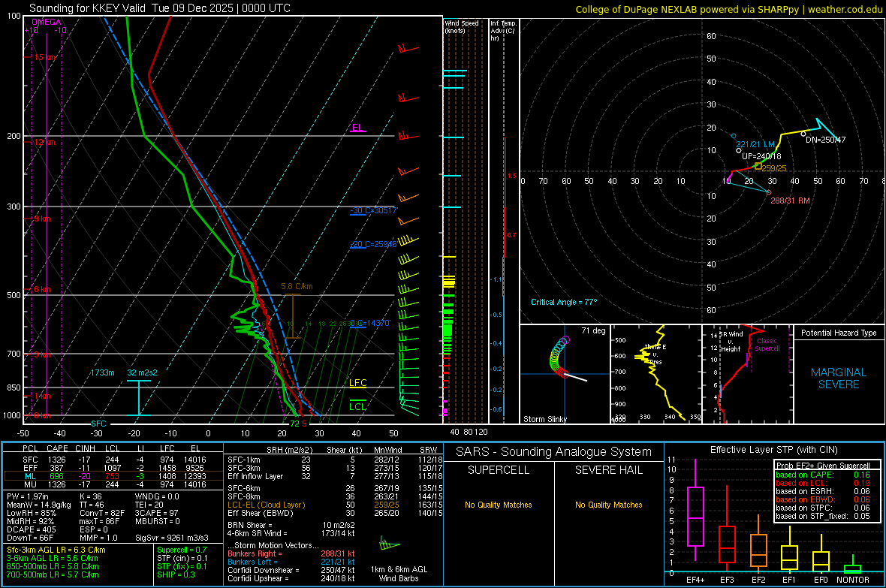Click the '1km & 6km AGL Wind Barbs' caption
The height and width of the screenshot is (588, 886).
pos(399,574)
